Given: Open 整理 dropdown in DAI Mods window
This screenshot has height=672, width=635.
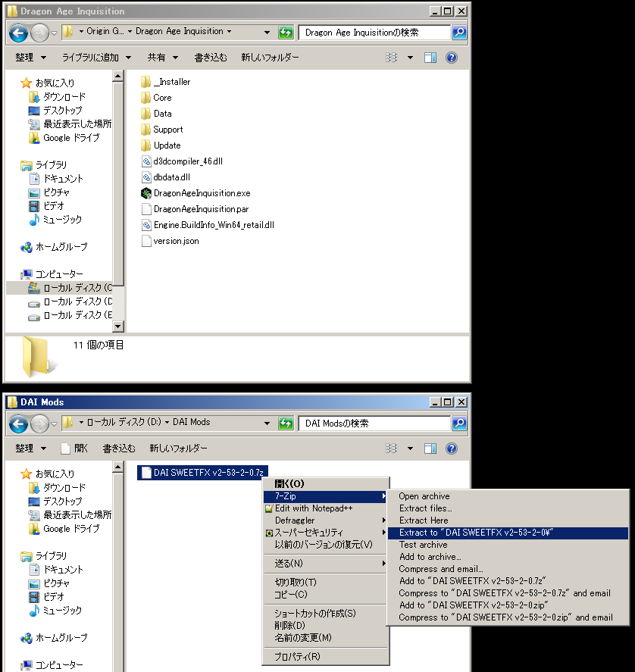Looking at the screenshot, I should [x=30, y=449].
